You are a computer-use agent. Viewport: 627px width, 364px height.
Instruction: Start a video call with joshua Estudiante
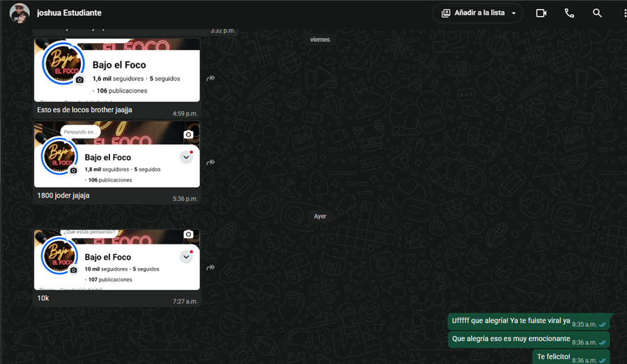pyautogui.click(x=541, y=13)
